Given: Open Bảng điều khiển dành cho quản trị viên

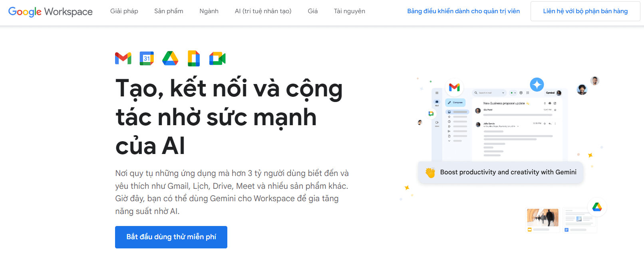Looking at the screenshot, I should [x=463, y=11].
